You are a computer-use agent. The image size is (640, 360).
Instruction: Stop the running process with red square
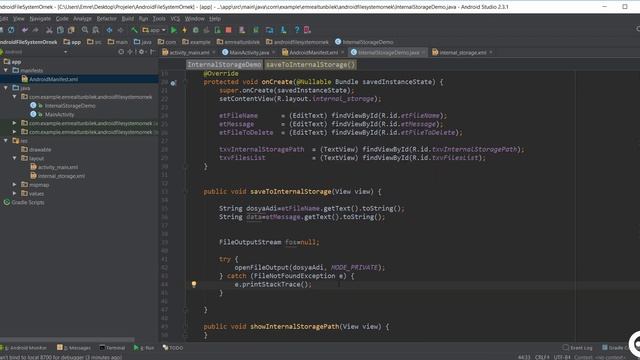pos(229,30)
